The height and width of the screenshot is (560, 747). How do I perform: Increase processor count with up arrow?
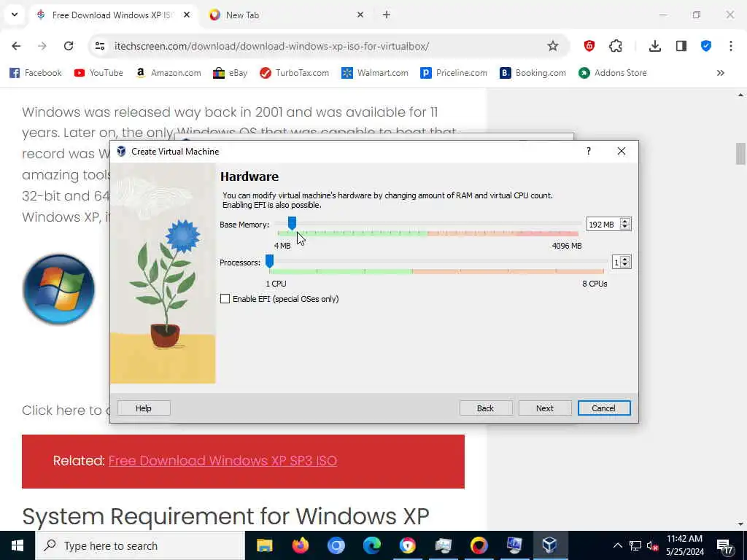click(625, 259)
